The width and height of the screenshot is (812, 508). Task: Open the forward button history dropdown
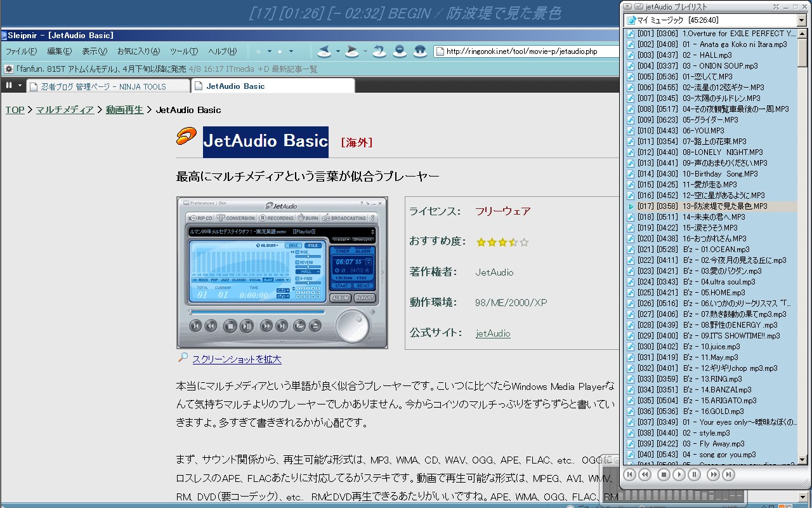[365, 51]
